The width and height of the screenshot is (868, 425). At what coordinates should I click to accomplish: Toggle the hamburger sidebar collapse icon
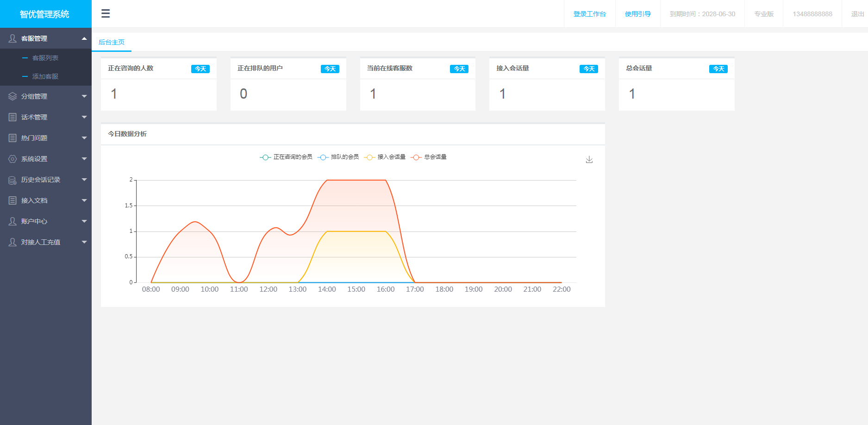[x=106, y=13]
